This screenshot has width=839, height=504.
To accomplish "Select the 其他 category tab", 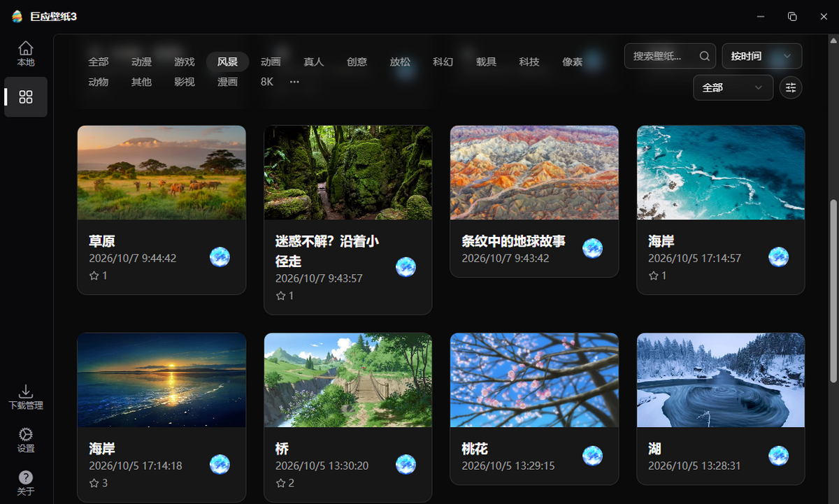I will (141, 82).
